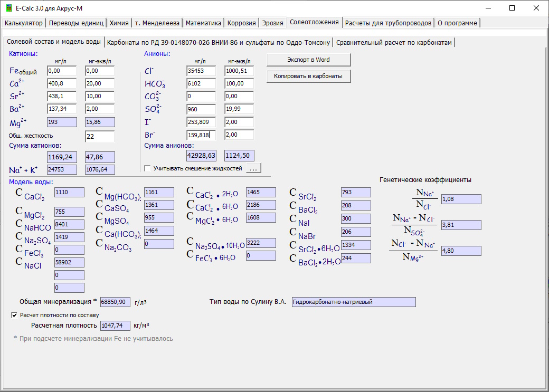Open the т. Менделеева tab
Image resolution: width=549 pixels, height=392 pixels.
[156, 23]
